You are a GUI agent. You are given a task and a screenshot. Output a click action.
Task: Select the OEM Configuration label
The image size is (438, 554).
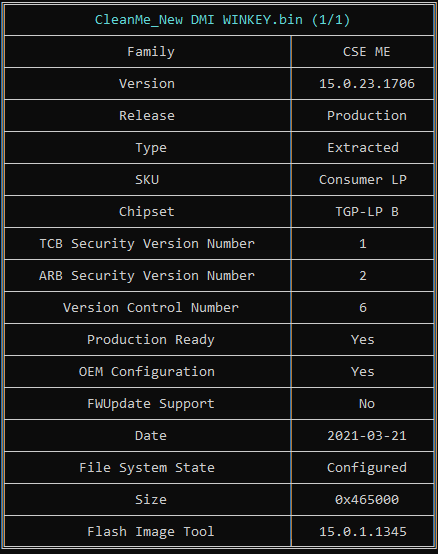(147, 372)
